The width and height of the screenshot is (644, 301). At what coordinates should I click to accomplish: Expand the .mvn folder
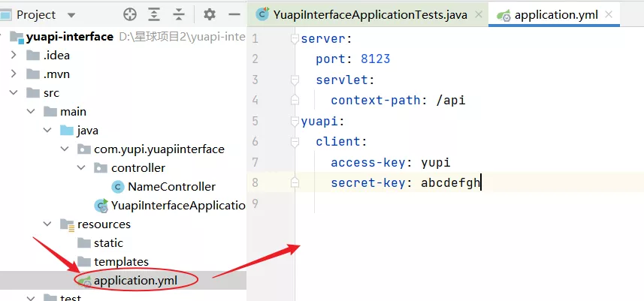click(14, 74)
